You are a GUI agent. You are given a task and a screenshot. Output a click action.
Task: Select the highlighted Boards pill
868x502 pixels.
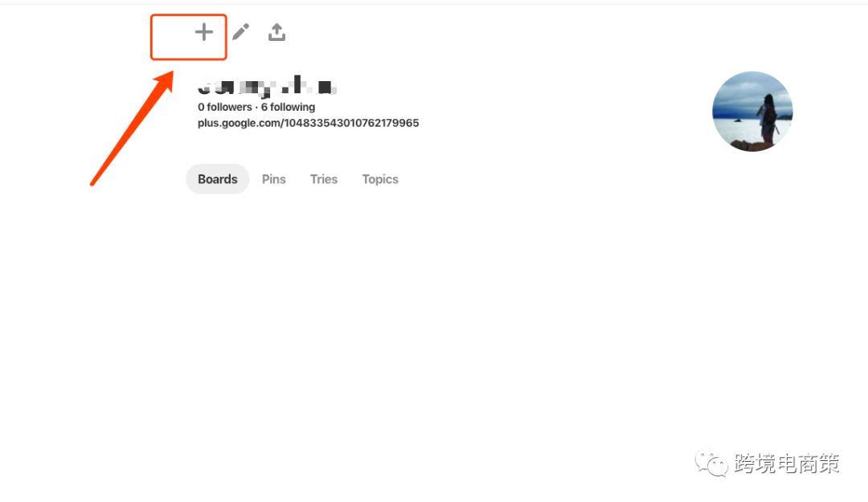[218, 179]
